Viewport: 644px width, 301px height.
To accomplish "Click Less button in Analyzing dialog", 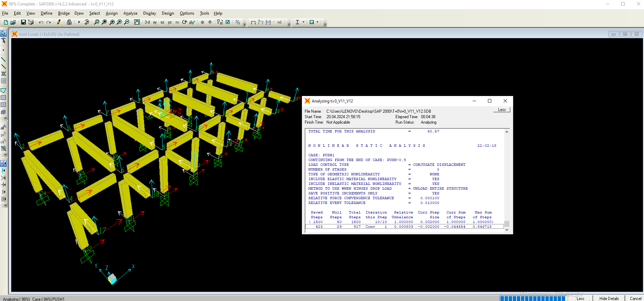I will [502, 110].
